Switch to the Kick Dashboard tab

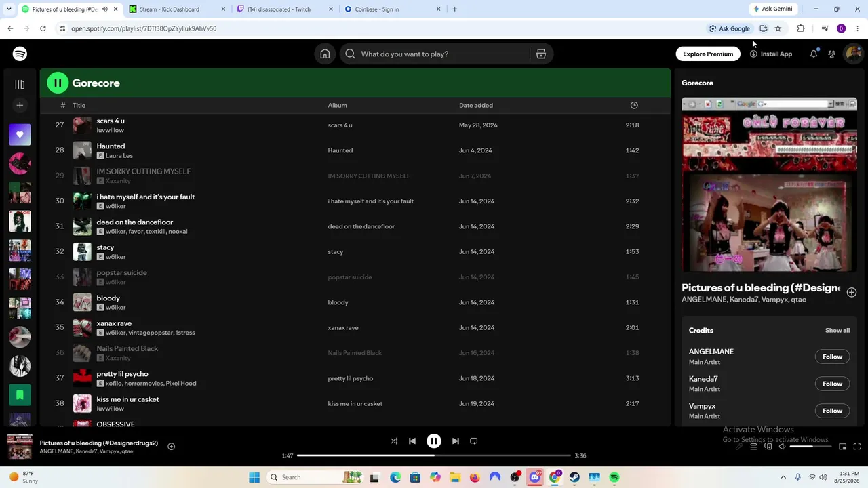click(176, 9)
